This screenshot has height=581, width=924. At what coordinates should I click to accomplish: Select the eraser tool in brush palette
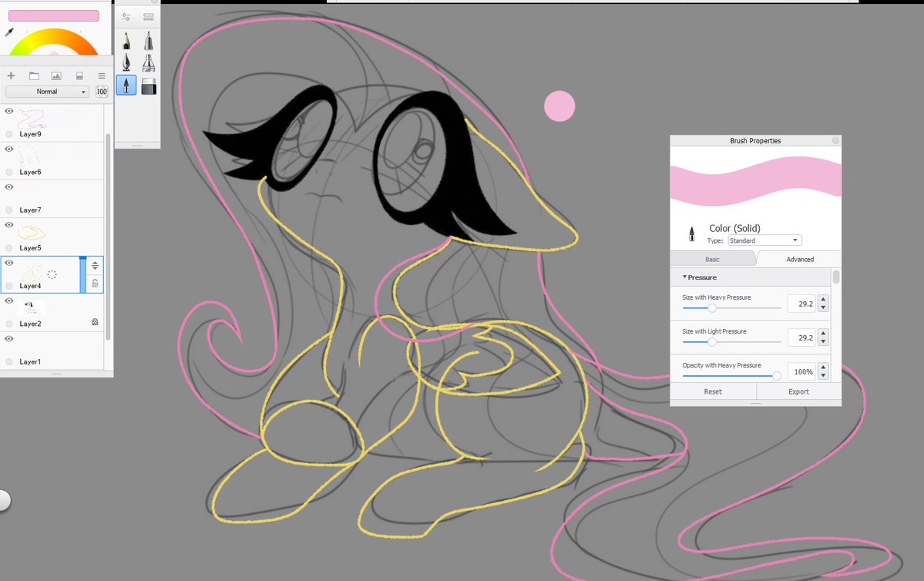149,86
